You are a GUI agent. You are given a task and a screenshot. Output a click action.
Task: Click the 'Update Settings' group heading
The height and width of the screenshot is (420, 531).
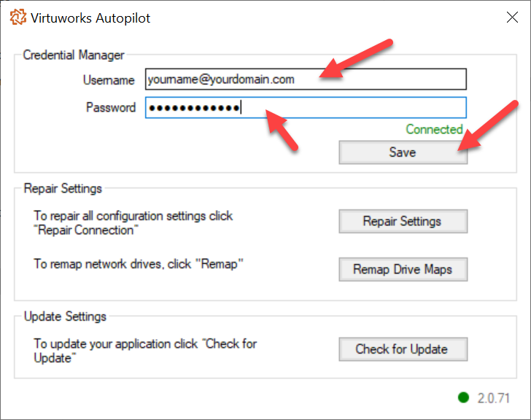pyautogui.click(x=65, y=316)
